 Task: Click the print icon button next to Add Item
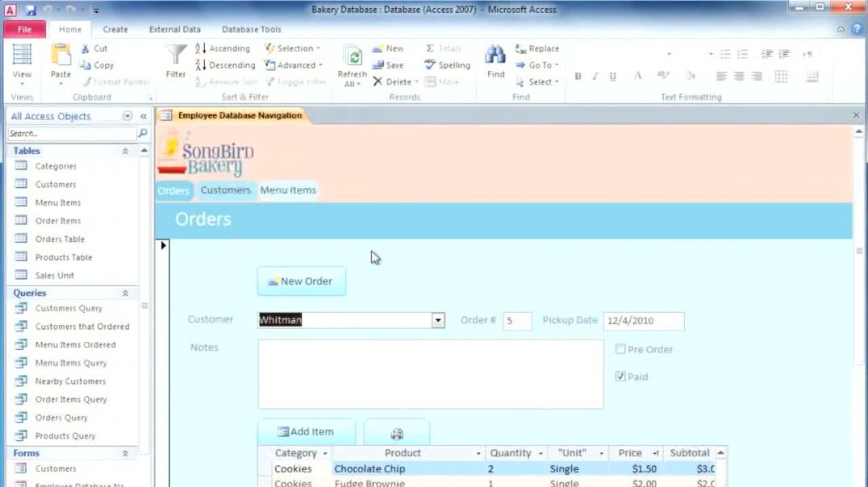pyautogui.click(x=396, y=433)
